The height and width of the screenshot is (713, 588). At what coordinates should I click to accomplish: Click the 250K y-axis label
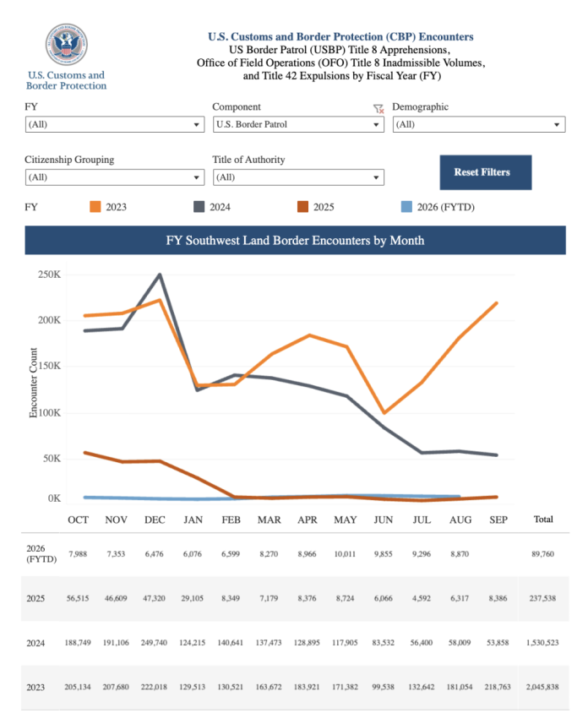pyautogui.click(x=49, y=275)
